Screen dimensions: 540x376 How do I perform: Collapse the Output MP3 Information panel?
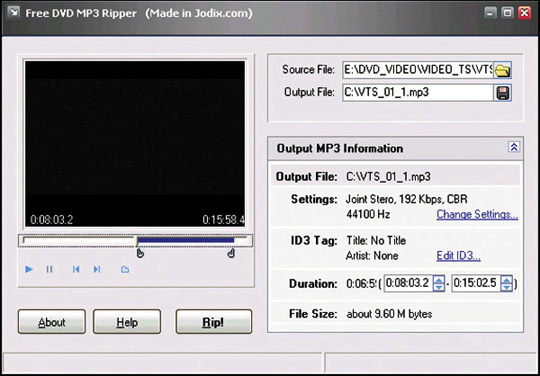click(x=513, y=147)
